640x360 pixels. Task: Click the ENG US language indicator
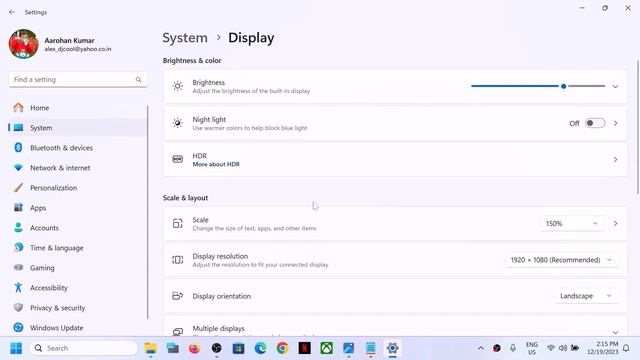coord(532,348)
